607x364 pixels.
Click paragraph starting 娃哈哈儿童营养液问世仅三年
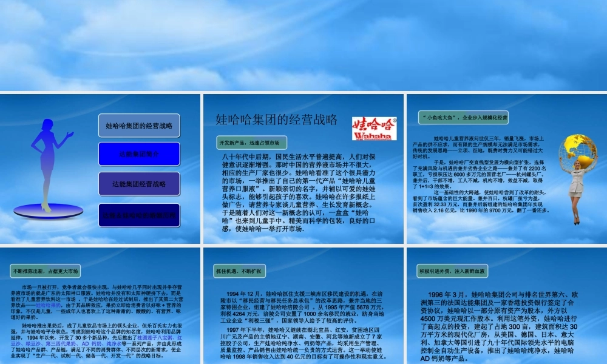478,147
